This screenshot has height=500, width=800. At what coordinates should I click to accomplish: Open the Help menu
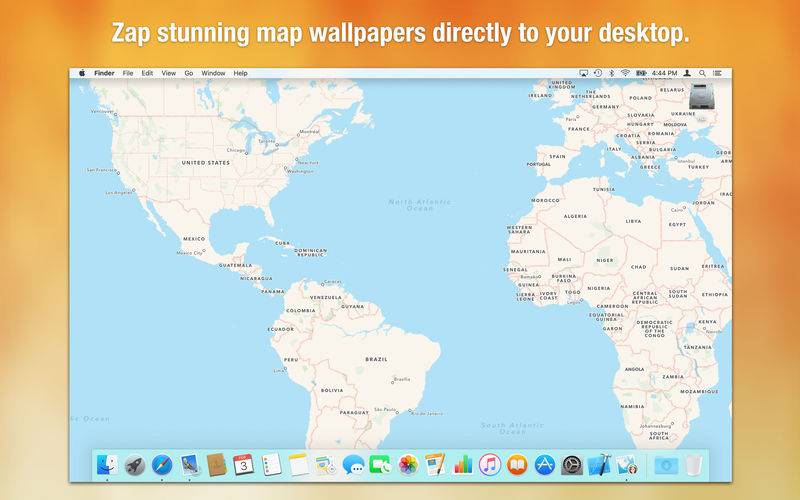(241, 73)
